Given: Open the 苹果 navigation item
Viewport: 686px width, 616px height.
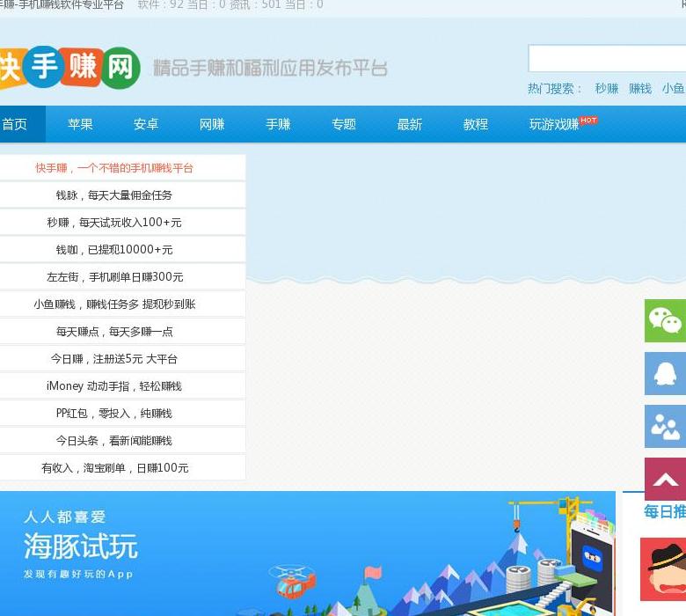Looking at the screenshot, I should tap(80, 124).
